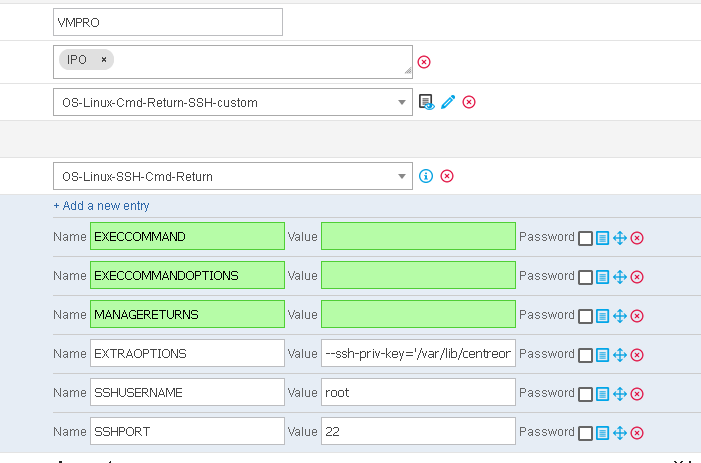Edit the OS-Linux-Cmd-Return-SSH-custom template with pencil icon

click(x=448, y=102)
